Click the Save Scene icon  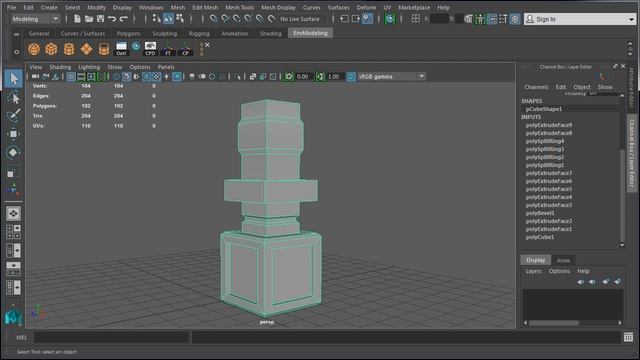coord(100,19)
